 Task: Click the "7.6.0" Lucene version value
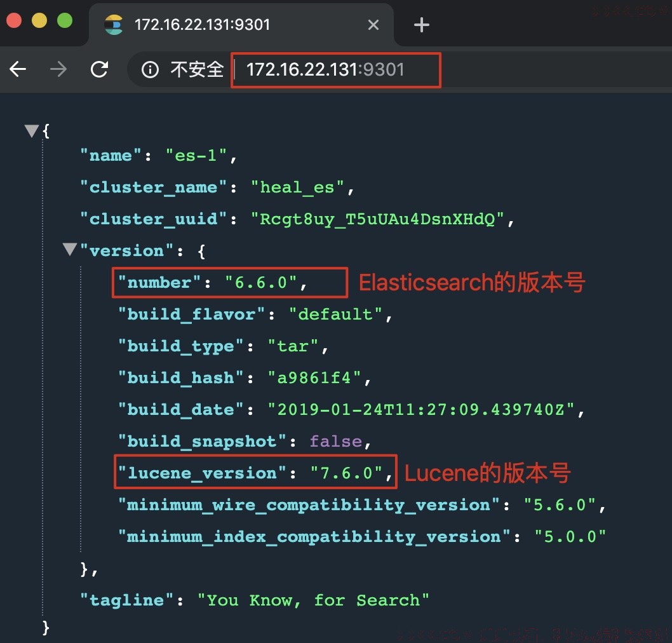tap(346, 473)
